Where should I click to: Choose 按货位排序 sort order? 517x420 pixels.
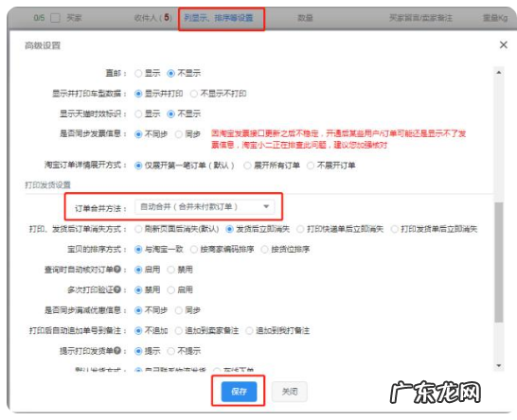click(x=264, y=250)
